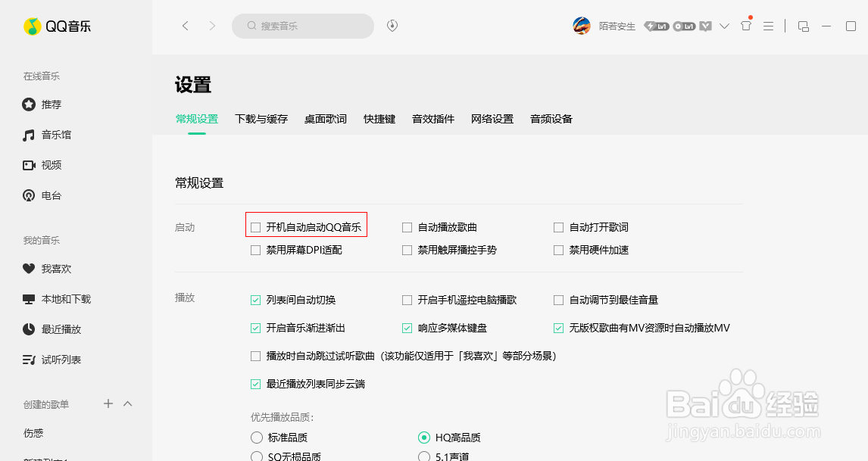Enable 开机自动启动QQ音乐 checkbox
Viewport: 868px width, 461px height.
point(255,226)
